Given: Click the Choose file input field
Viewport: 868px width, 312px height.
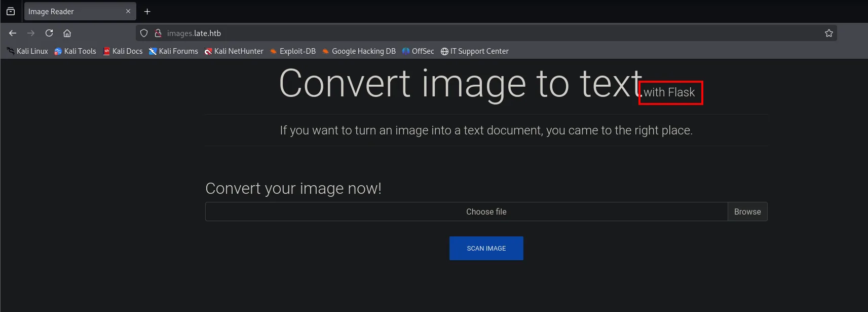Looking at the screenshot, I should (466, 212).
